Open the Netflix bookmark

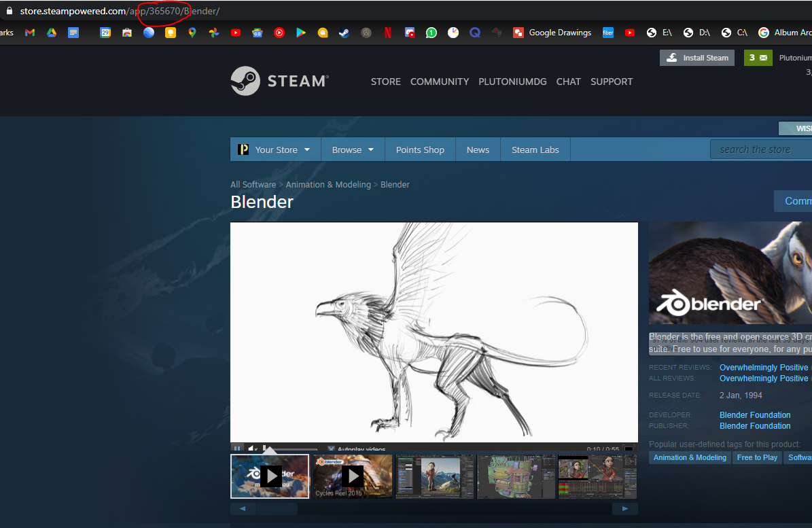coord(388,33)
